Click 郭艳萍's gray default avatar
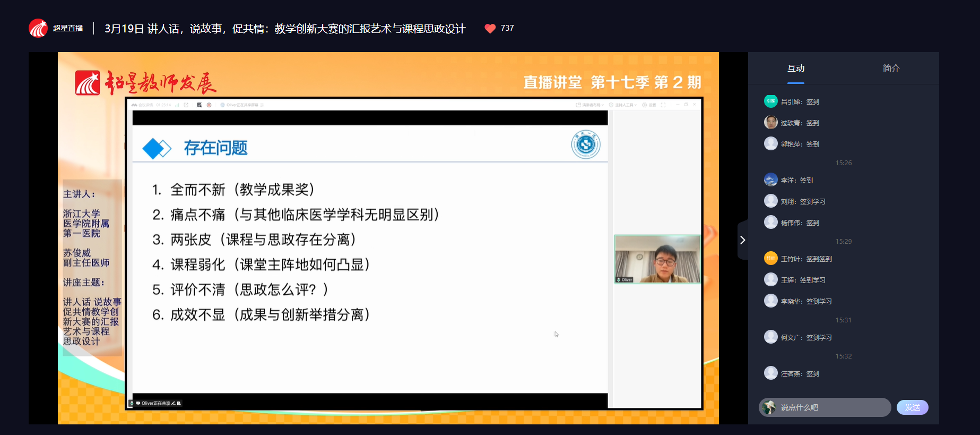Image resolution: width=980 pixels, height=435 pixels. [770, 143]
